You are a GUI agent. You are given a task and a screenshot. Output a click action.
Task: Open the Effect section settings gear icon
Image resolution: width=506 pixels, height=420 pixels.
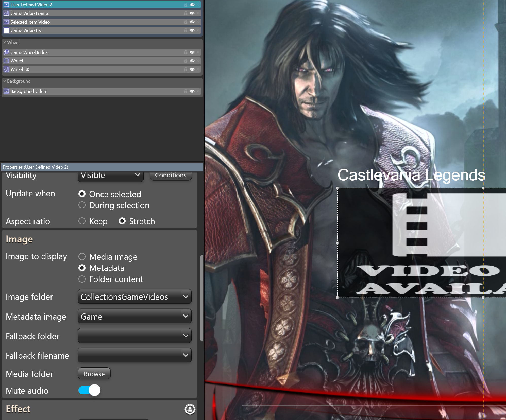190,409
